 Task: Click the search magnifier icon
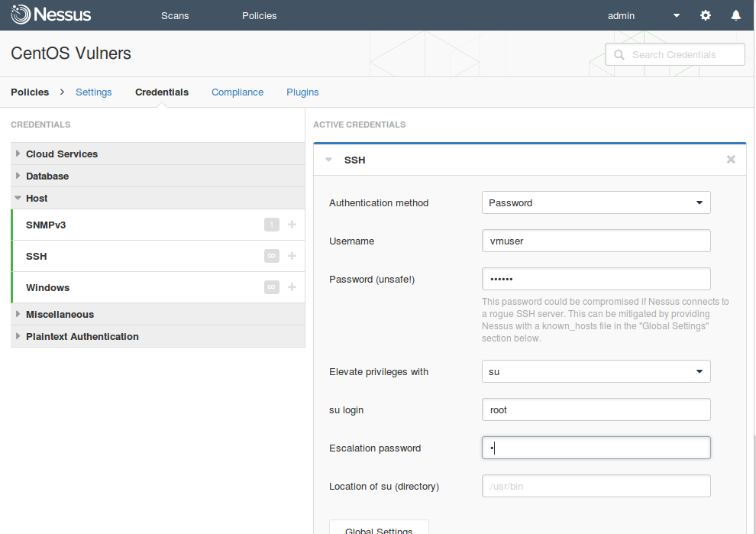(619, 54)
